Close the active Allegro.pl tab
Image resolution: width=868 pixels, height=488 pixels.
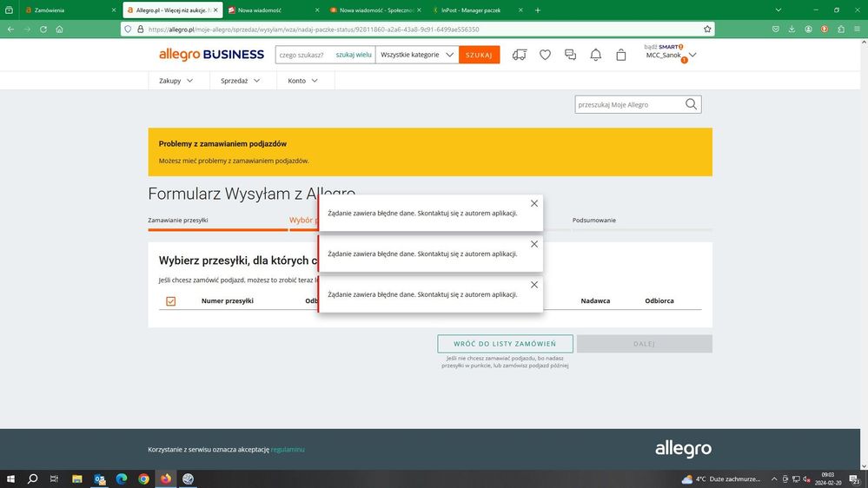(215, 10)
